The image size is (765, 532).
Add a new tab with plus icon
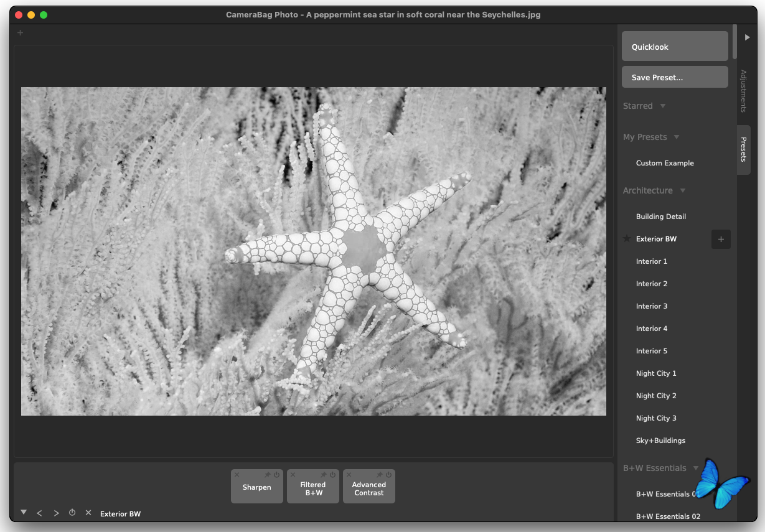20,32
